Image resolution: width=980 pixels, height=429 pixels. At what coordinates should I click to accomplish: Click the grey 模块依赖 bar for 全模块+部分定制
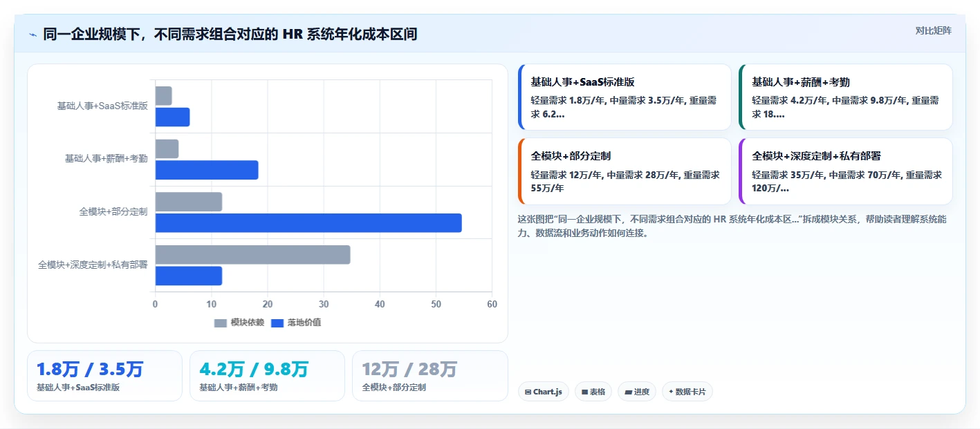pyautogui.click(x=188, y=202)
